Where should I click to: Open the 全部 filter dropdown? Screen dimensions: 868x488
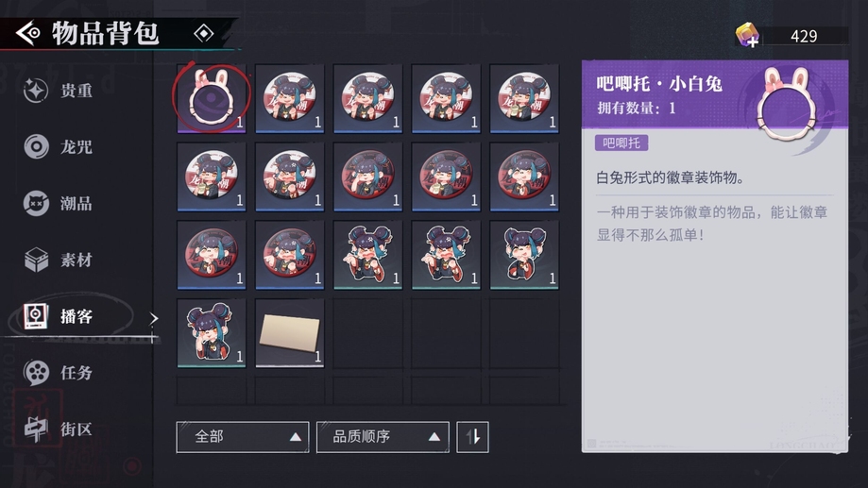coord(243,437)
